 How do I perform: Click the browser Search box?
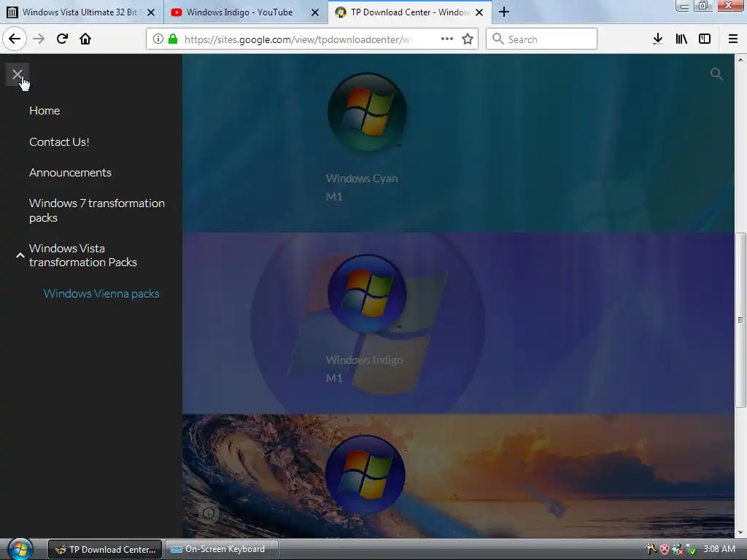(x=542, y=39)
